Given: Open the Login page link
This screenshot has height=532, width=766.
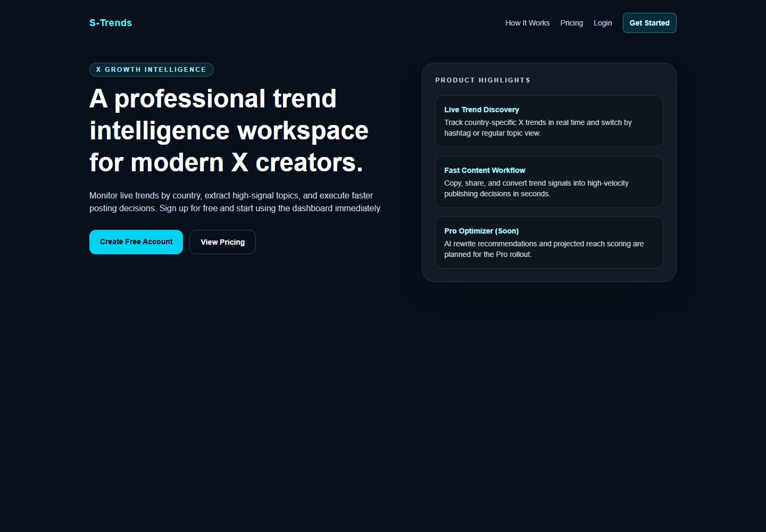Looking at the screenshot, I should tap(603, 23).
